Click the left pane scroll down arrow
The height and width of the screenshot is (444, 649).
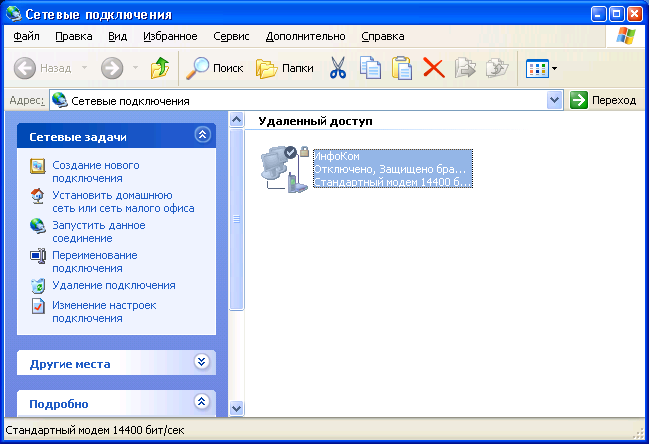coord(236,408)
